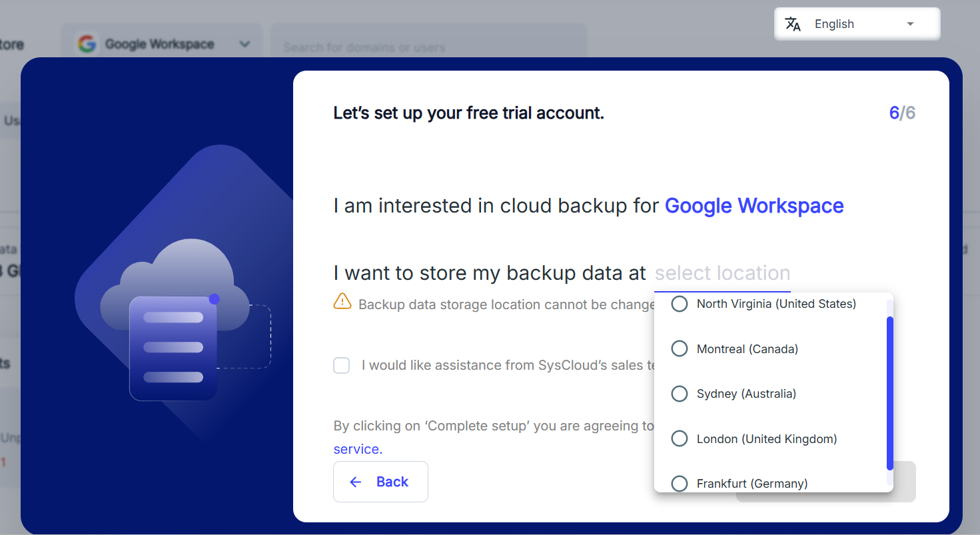
Task: Open the English language dropdown
Action: [857, 24]
